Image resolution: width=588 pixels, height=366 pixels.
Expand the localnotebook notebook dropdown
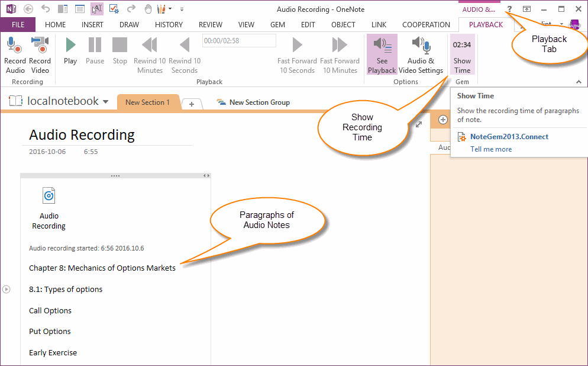(106, 101)
